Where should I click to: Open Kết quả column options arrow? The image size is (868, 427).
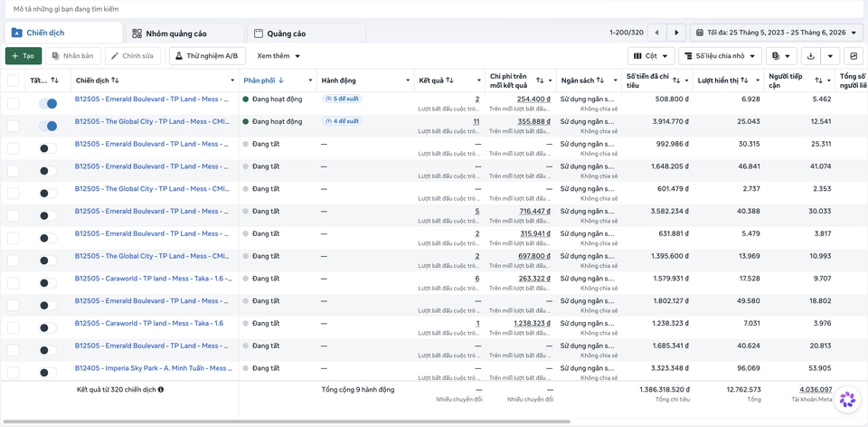(479, 81)
